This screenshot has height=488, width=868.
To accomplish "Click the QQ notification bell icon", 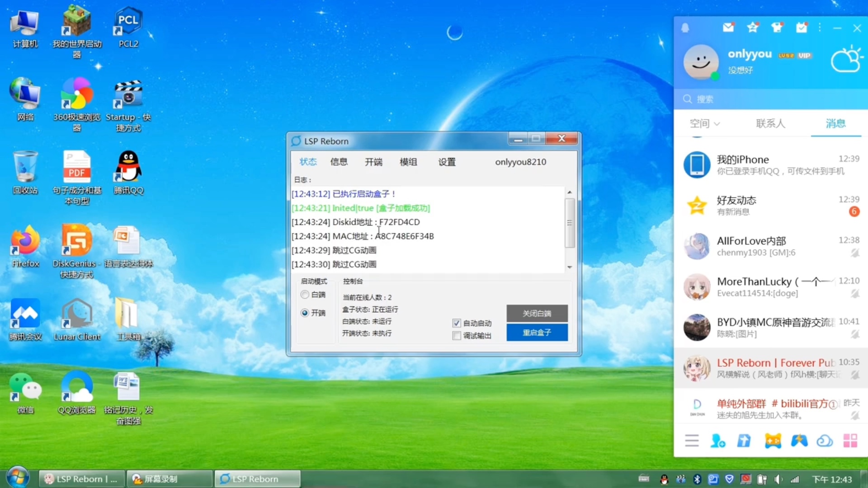I will [685, 28].
